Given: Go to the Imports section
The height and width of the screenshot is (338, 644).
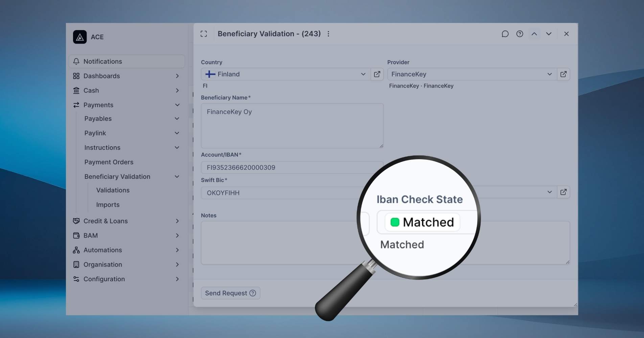Looking at the screenshot, I should 108,204.
